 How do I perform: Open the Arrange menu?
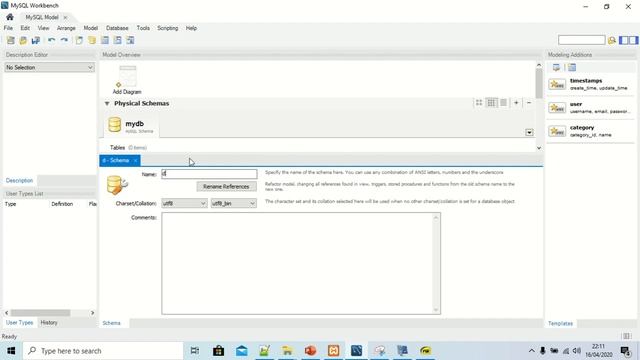(x=66, y=28)
